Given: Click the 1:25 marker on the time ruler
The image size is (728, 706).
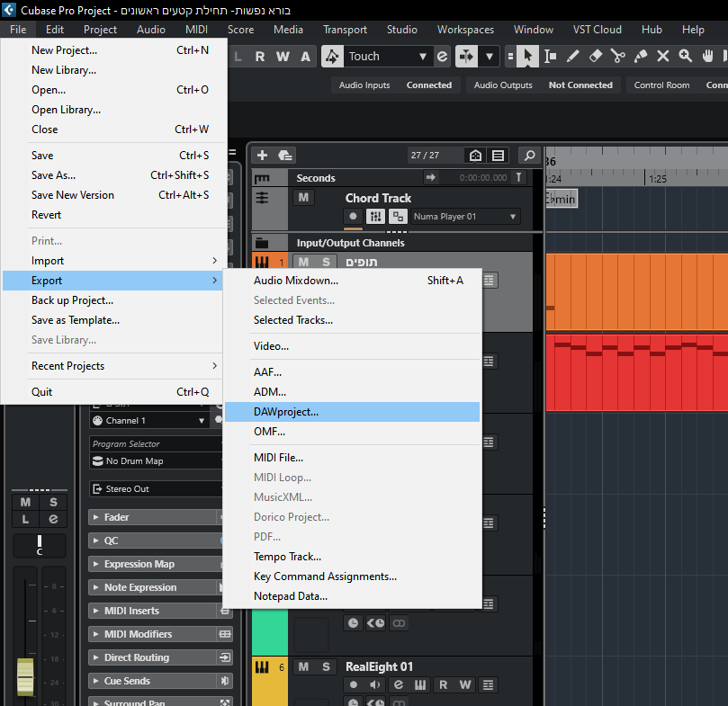Looking at the screenshot, I should click(x=657, y=179).
